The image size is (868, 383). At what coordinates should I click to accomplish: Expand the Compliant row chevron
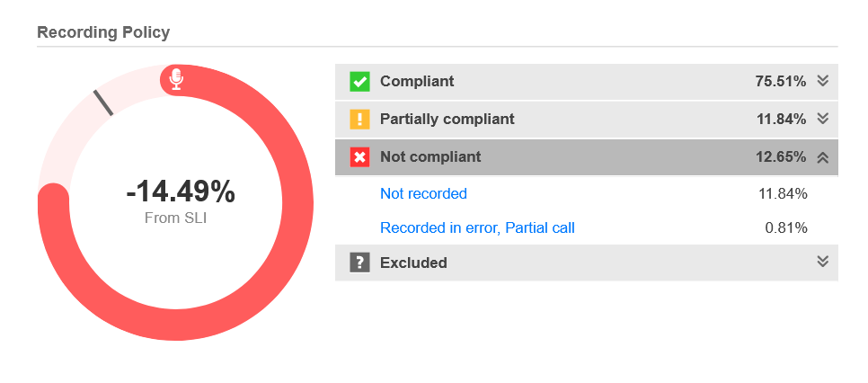[x=822, y=81]
